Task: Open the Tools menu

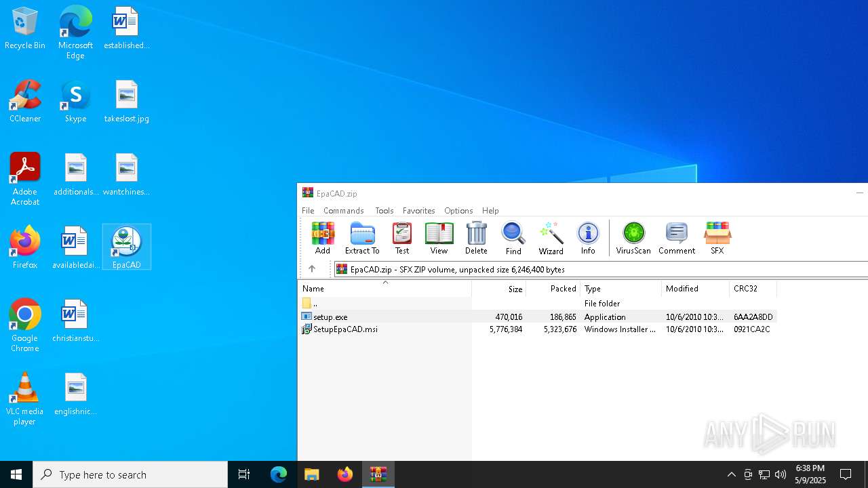Action: point(384,211)
